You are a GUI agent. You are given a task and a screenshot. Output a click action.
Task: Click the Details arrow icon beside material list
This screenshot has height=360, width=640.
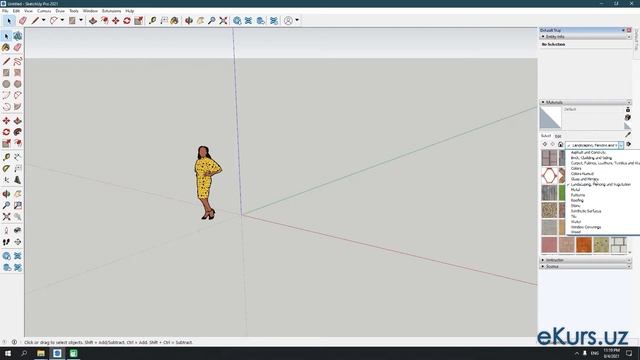629,144
